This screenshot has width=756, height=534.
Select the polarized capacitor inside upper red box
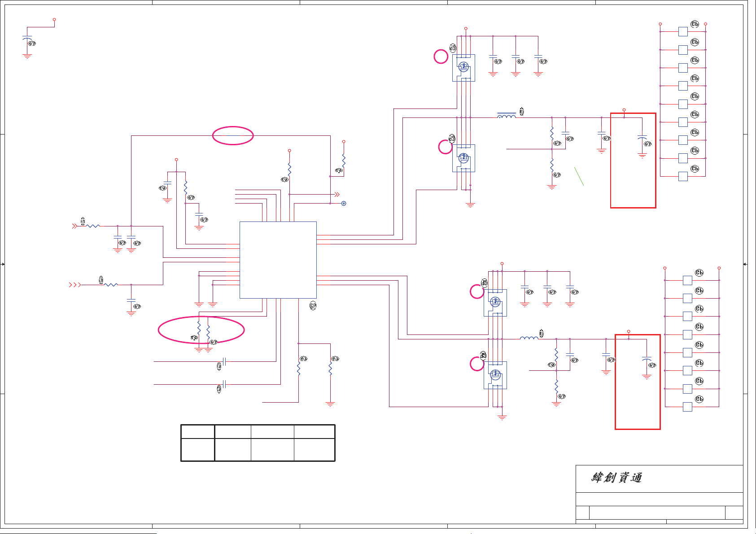[642, 137]
